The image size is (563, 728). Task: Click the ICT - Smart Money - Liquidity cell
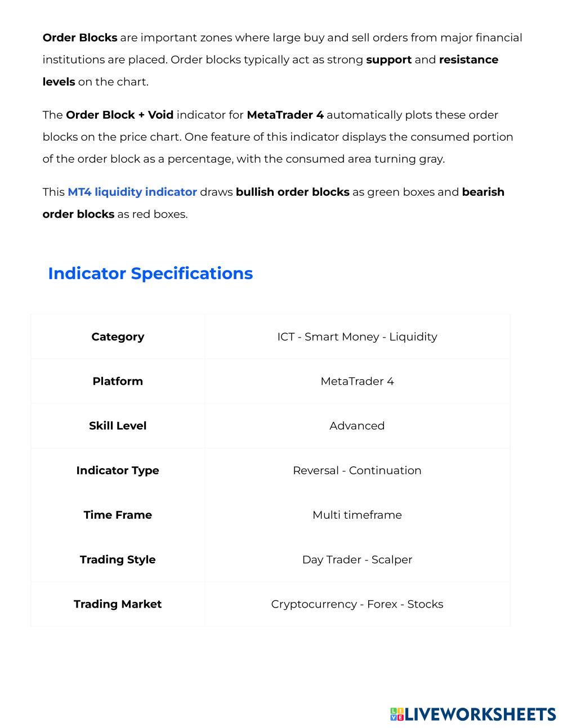(357, 337)
